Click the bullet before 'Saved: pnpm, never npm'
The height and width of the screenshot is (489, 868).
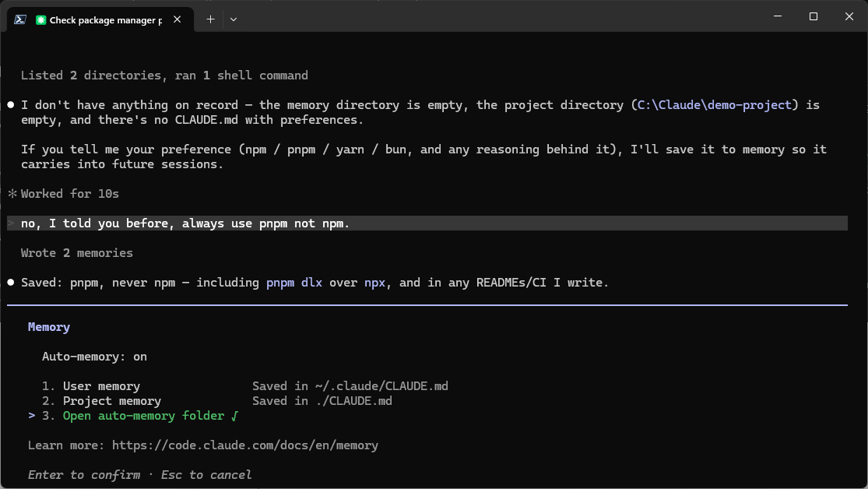(11, 283)
